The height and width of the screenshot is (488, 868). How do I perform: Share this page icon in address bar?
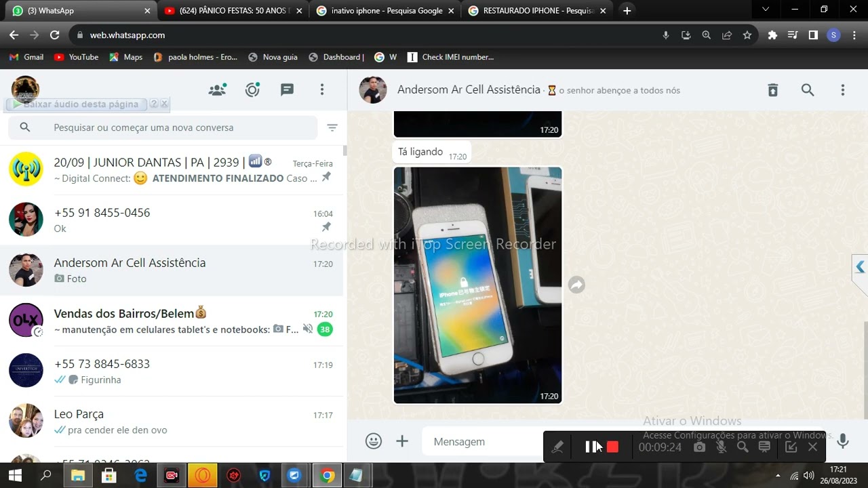[x=727, y=35]
